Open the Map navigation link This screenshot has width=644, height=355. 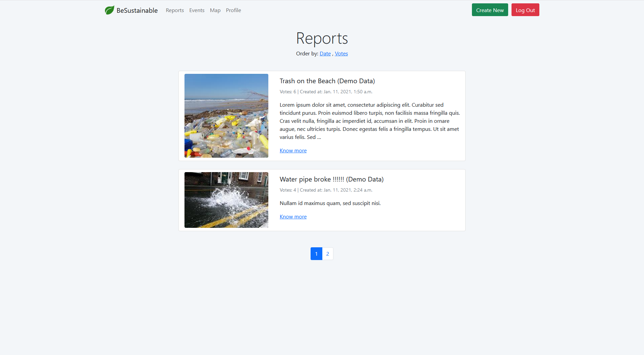coord(215,10)
